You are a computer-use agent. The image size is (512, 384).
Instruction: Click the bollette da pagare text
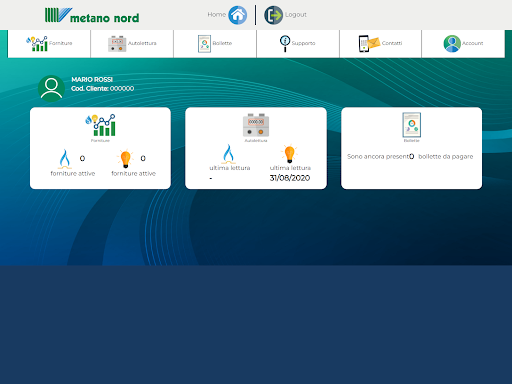446,157
